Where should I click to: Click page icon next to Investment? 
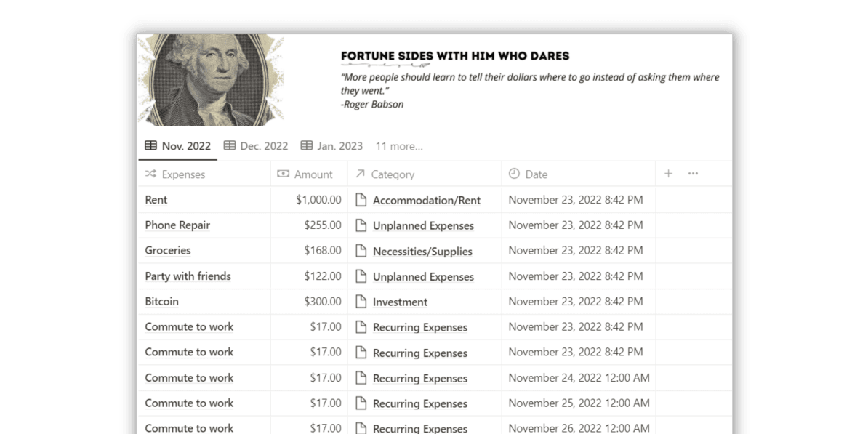click(361, 302)
